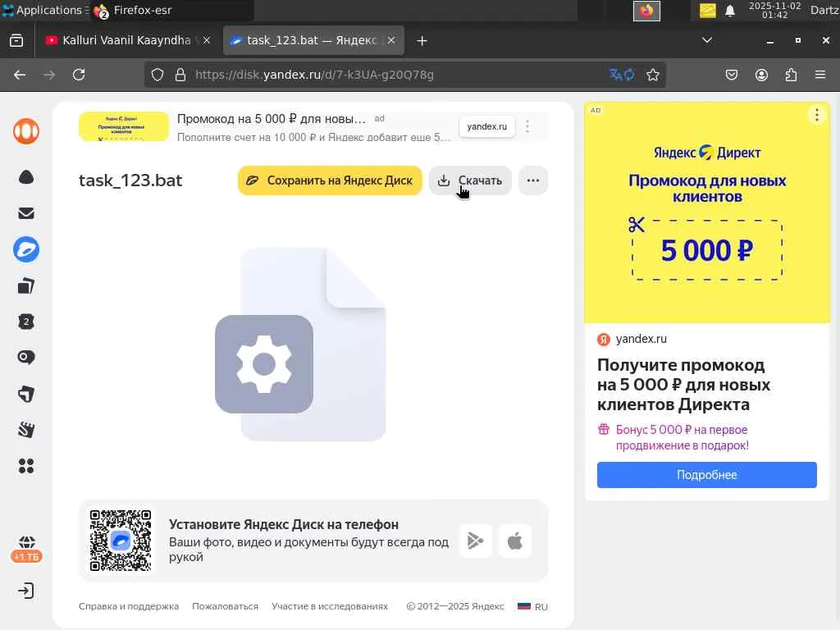
Task: Click the yandex.ru advertiser label
Action: [x=641, y=339]
